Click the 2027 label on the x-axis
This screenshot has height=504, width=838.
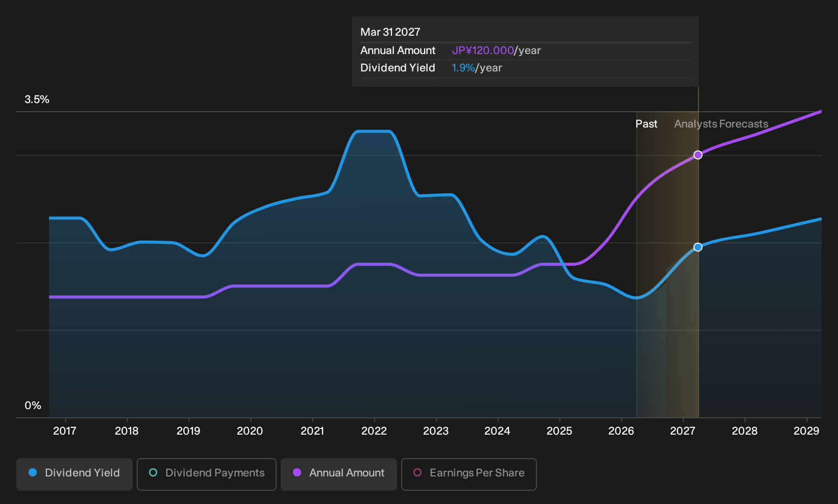coord(682,431)
